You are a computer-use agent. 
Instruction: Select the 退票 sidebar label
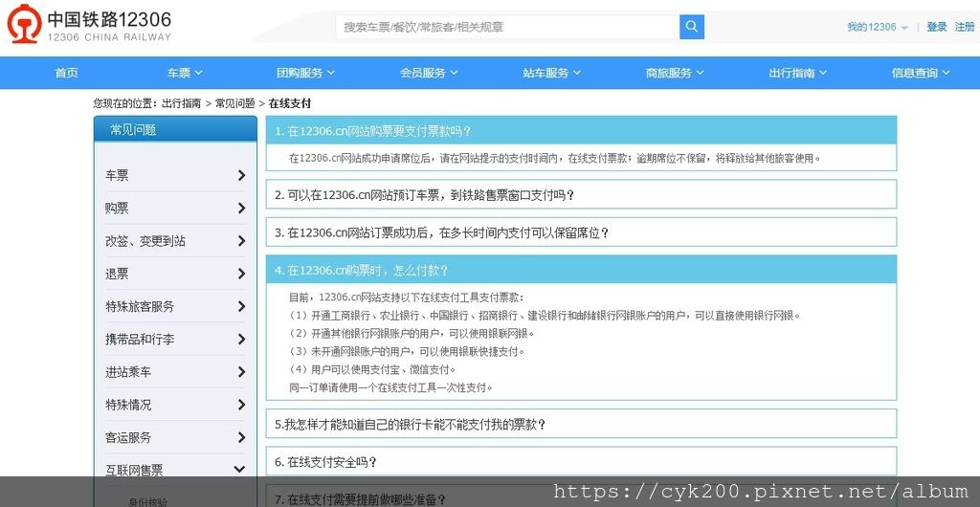(x=117, y=274)
